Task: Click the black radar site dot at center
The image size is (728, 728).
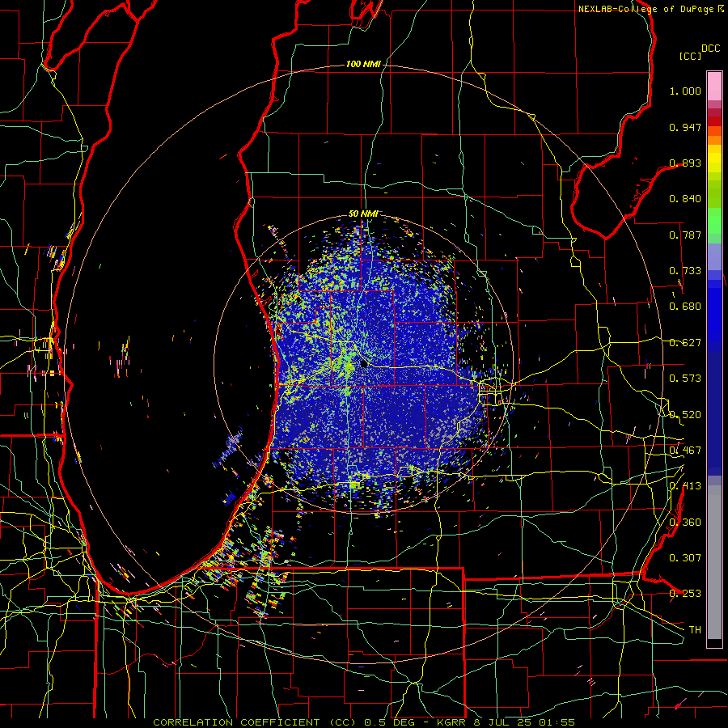Action: click(x=364, y=363)
